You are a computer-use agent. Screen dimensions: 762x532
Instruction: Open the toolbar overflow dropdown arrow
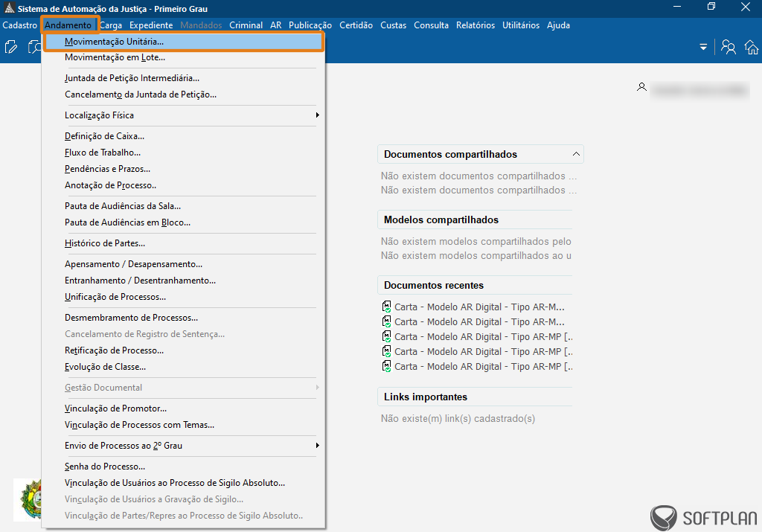click(x=703, y=47)
